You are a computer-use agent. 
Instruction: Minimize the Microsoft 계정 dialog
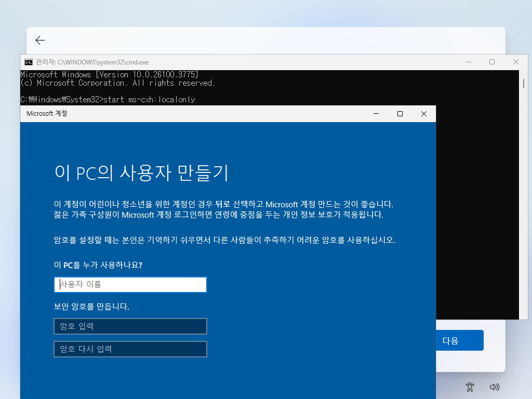pyautogui.click(x=376, y=114)
